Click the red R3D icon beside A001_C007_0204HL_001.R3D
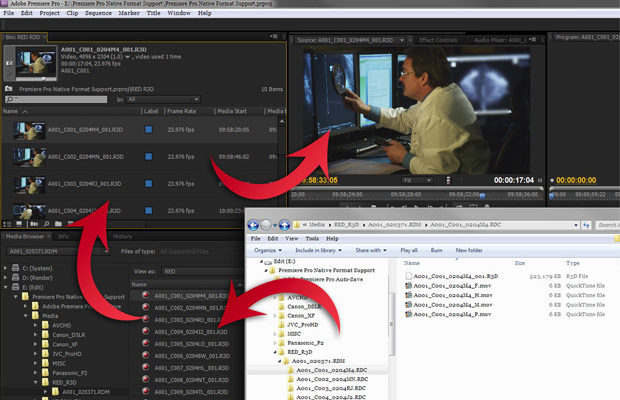The height and width of the screenshot is (400, 620). tap(146, 367)
